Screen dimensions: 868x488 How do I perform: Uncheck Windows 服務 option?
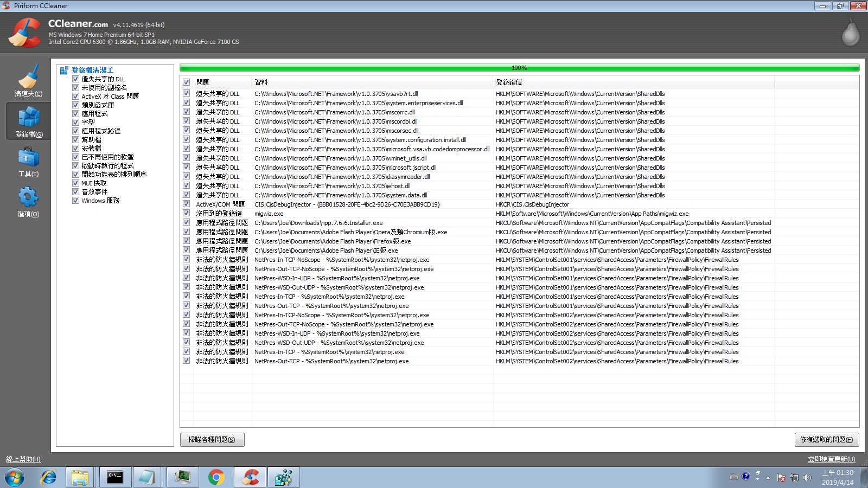coord(76,201)
